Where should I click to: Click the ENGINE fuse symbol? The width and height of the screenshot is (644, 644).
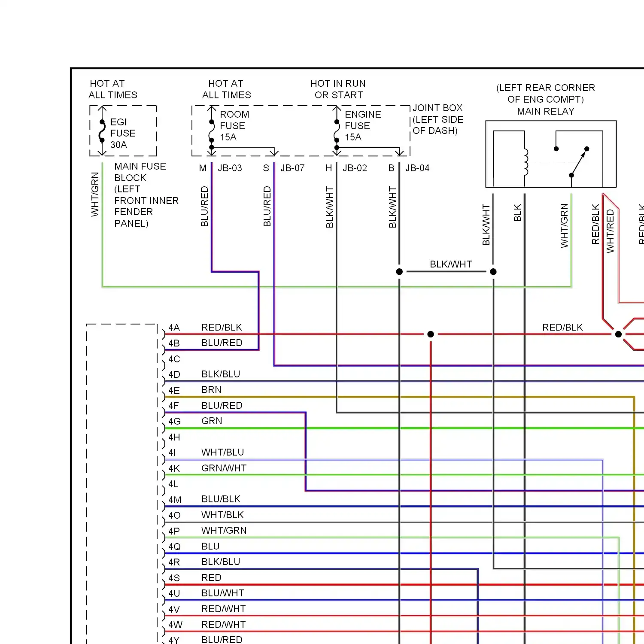click(337, 131)
